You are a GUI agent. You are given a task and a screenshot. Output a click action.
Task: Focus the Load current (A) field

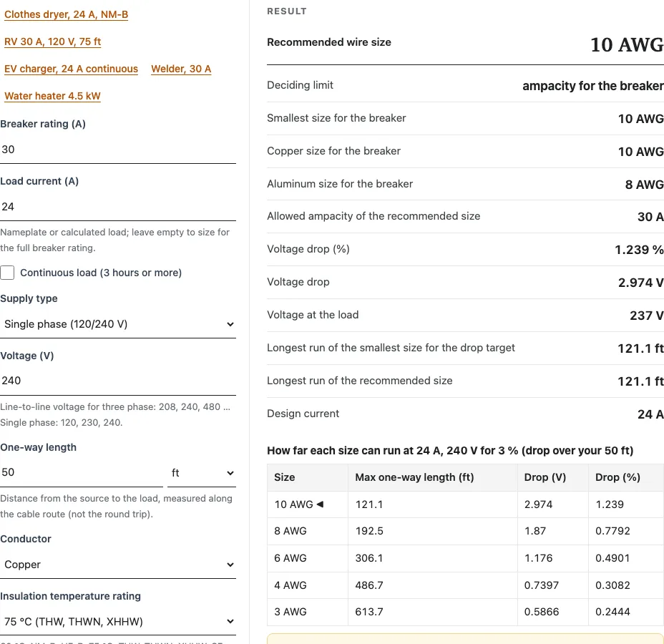118,207
